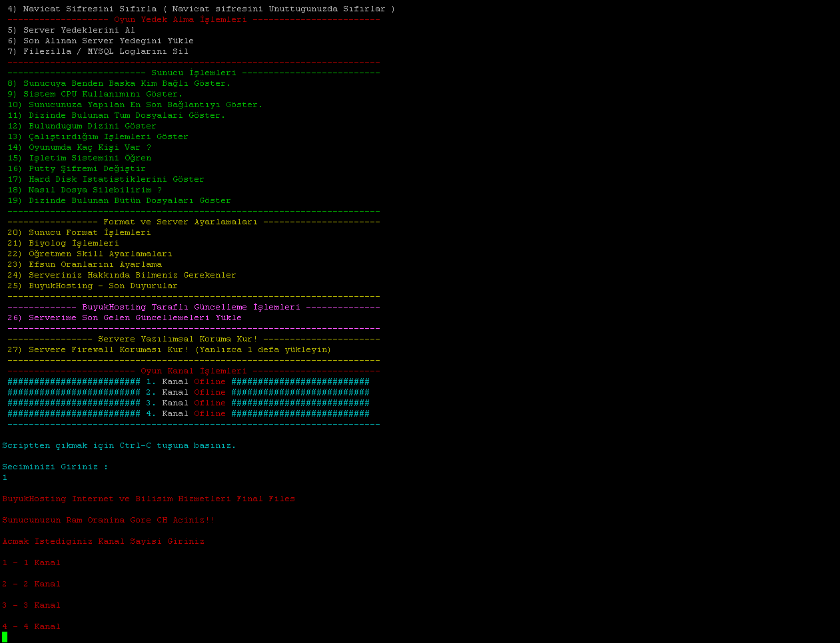Viewport: 840px width, 643px height.
Task: Click option 25 BuyukHosting - Son Duyurular
Action: [x=93, y=286]
